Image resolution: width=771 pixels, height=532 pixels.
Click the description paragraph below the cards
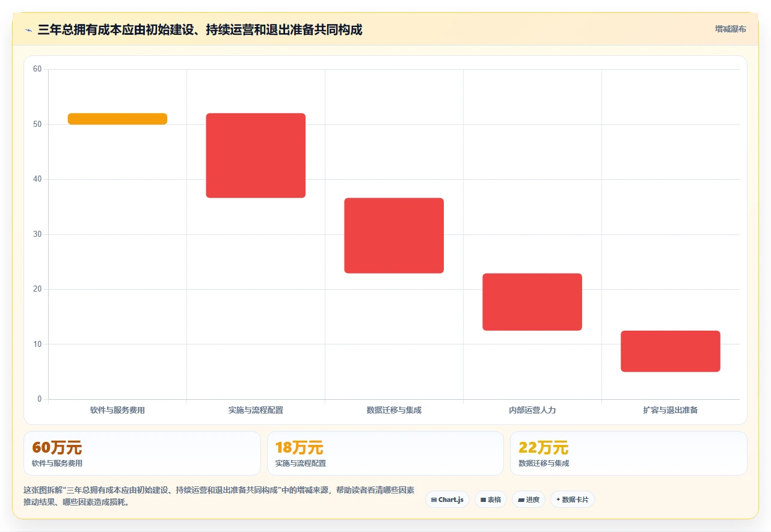pos(219,496)
